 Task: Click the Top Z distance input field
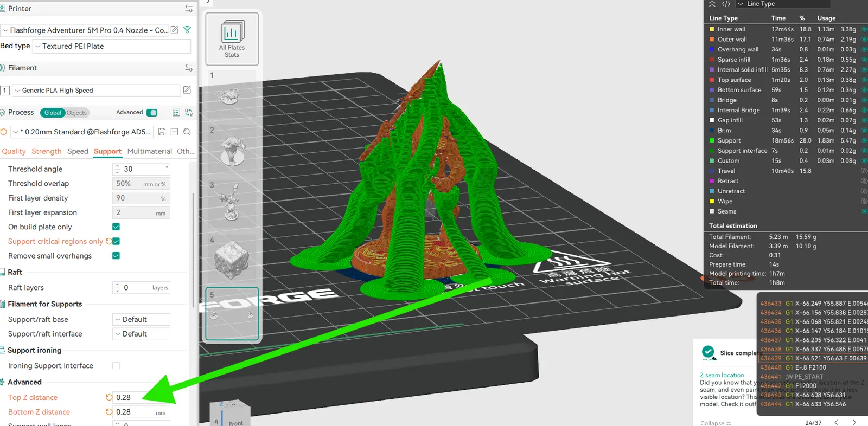pyautogui.click(x=141, y=397)
